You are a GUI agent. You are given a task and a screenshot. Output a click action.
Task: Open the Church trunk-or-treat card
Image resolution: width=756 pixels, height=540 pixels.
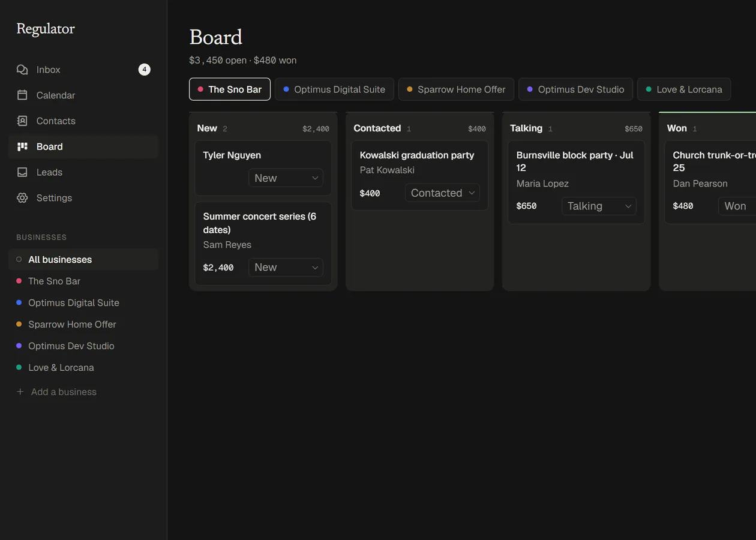(x=710, y=182)
